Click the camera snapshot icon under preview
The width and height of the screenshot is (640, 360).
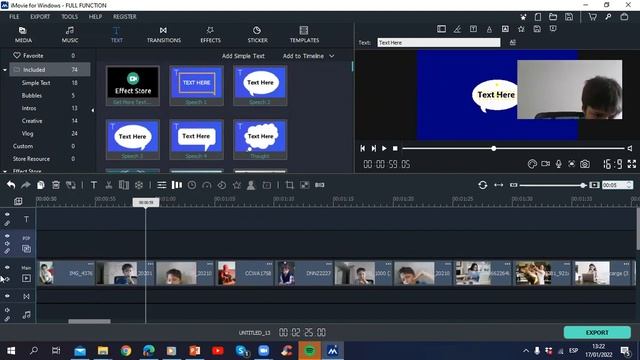point(585,164)
